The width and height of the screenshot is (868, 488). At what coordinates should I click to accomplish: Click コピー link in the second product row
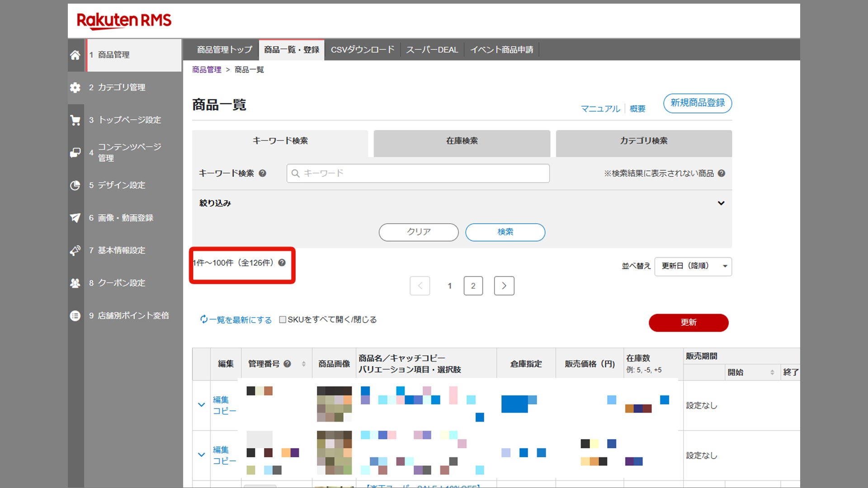tap(225, 461)
